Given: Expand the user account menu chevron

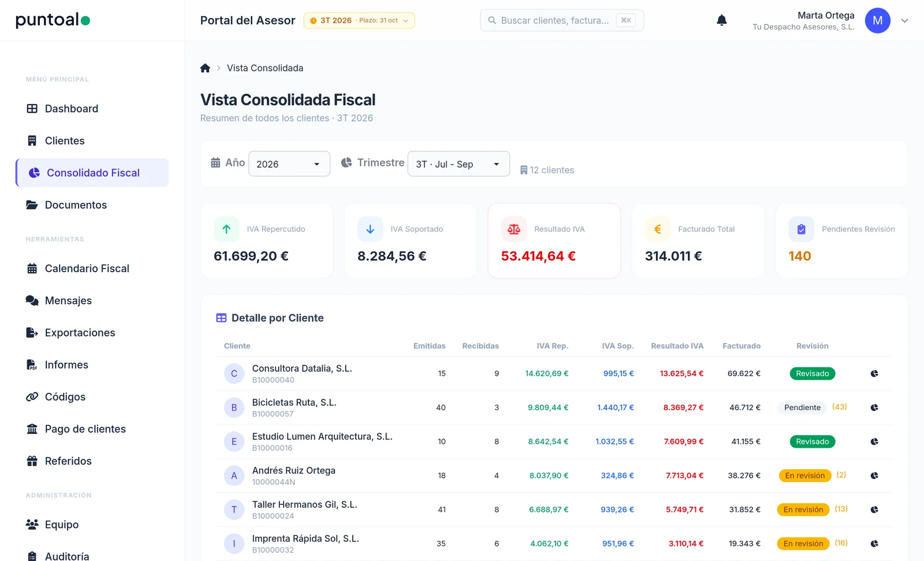Looking at the screenshot, I should coord(905,21).
